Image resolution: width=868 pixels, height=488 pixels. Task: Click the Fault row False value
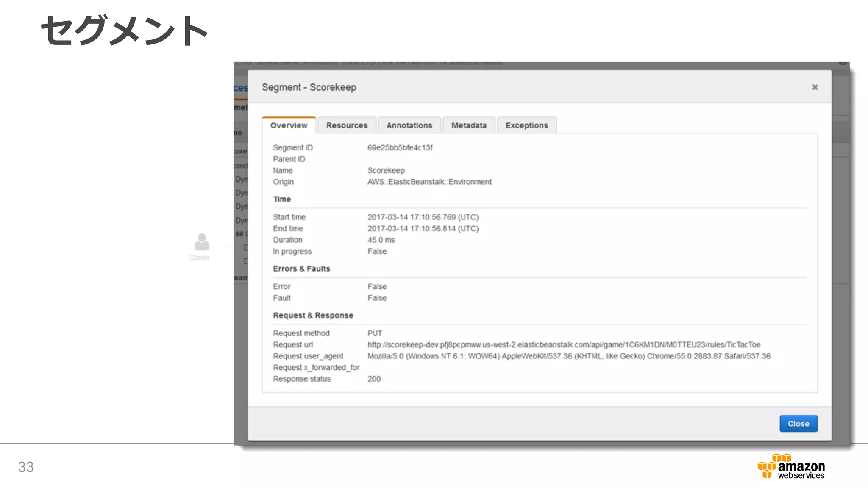377,298
